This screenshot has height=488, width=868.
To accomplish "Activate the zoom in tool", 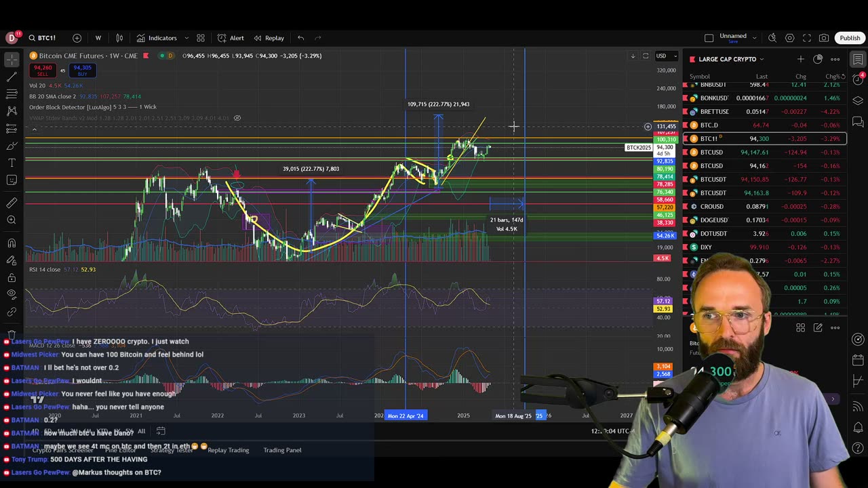I will coord(12,220).
